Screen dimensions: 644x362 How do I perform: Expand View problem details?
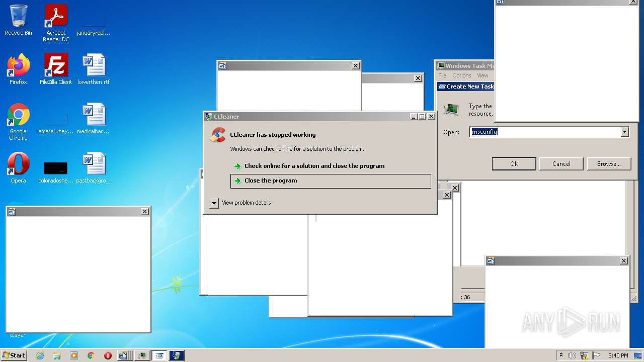[x=240, y=203]
